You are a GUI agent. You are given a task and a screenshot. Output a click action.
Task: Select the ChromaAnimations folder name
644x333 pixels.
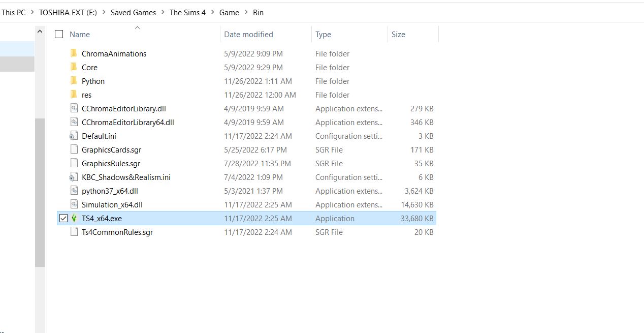[x=114, y=53]
